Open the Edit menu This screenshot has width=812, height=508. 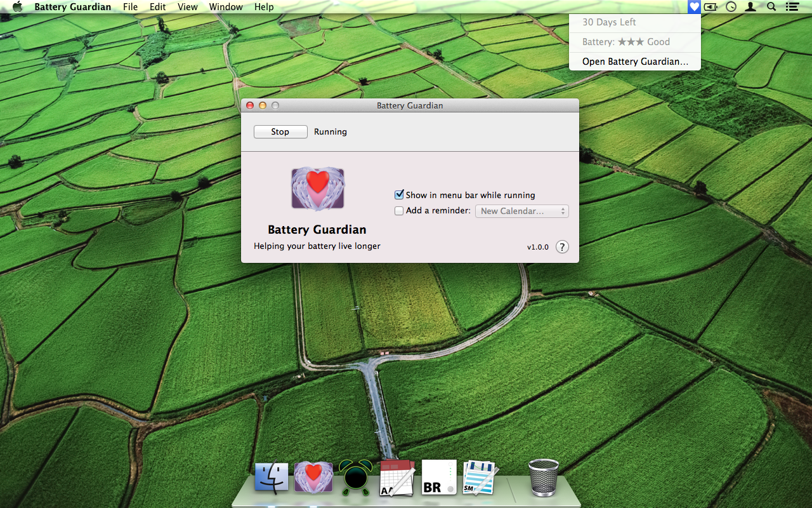point(158,7)
